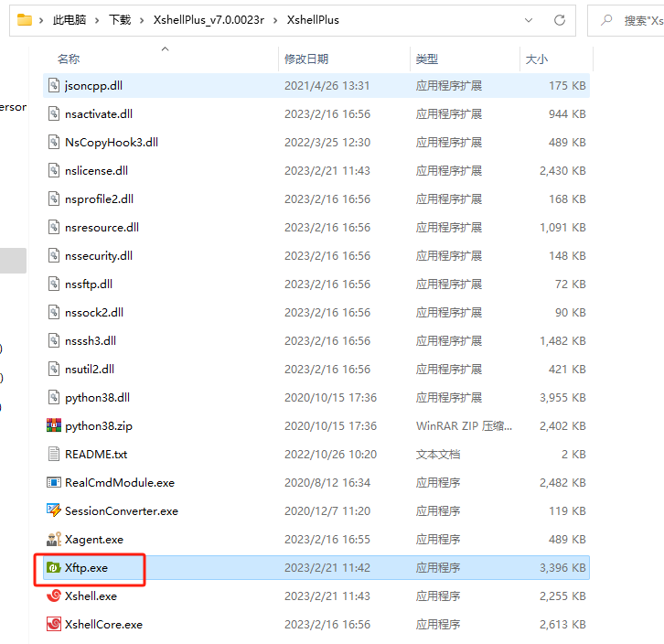
Task: Click the README.txt document icon
Action: coord(54,454)
